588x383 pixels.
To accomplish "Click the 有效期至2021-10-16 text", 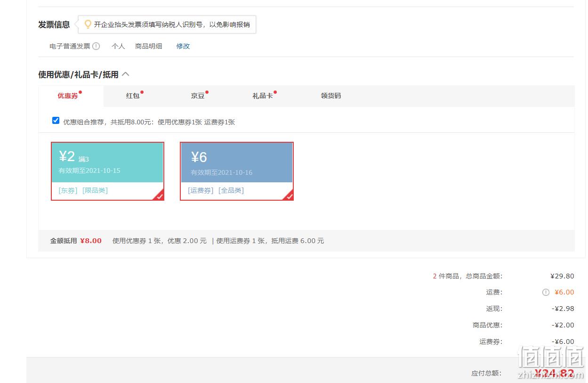I will (221, 172).
